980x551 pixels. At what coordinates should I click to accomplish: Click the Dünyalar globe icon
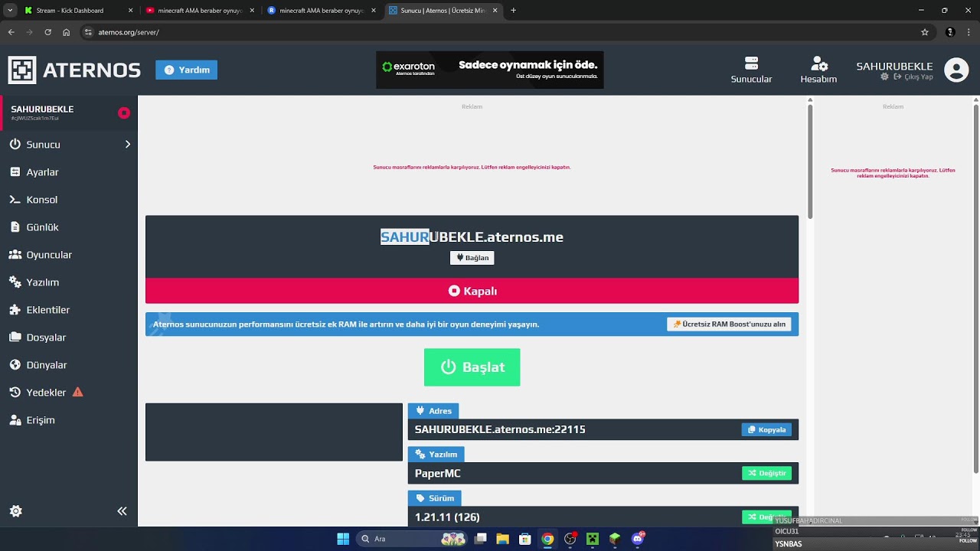pyautogui.click(x=15, y=365)
